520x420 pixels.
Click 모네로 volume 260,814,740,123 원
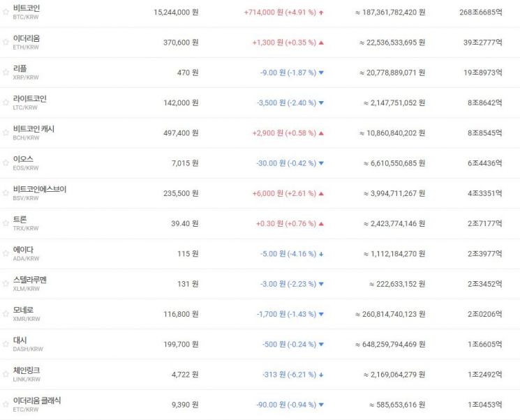(390, 314)
